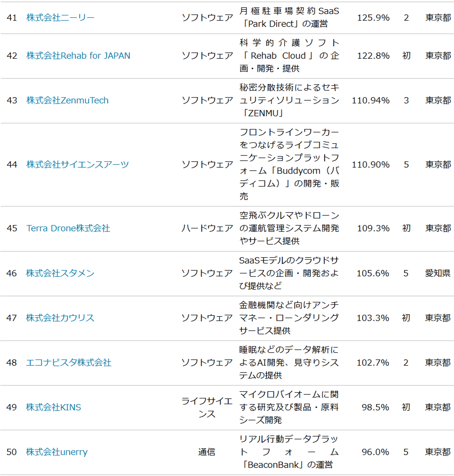
Task: Click the 110.94% growth rate value
Action: tap(371, 101)
